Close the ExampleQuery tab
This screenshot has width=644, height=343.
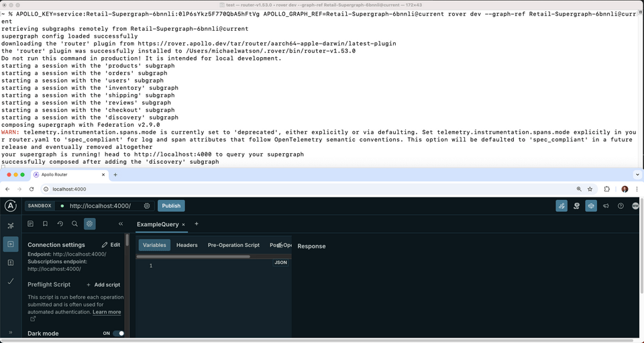(184, 225)
